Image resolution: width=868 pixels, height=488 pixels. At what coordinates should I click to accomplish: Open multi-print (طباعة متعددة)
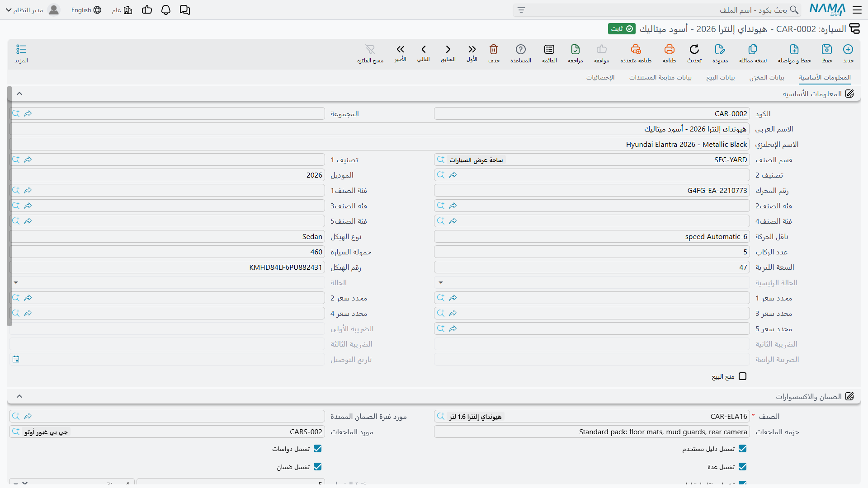(636, 53)
